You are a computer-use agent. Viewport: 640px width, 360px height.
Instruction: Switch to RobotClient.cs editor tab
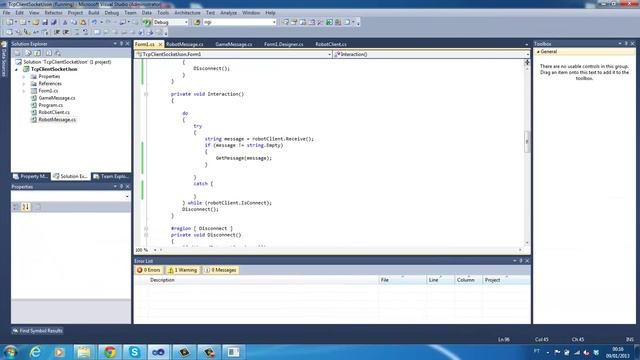331,44
